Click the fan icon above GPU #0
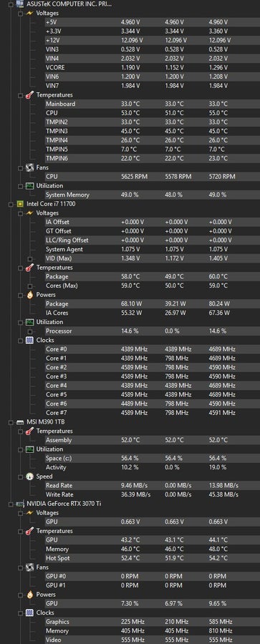260x644 pixels. point(29,567)
